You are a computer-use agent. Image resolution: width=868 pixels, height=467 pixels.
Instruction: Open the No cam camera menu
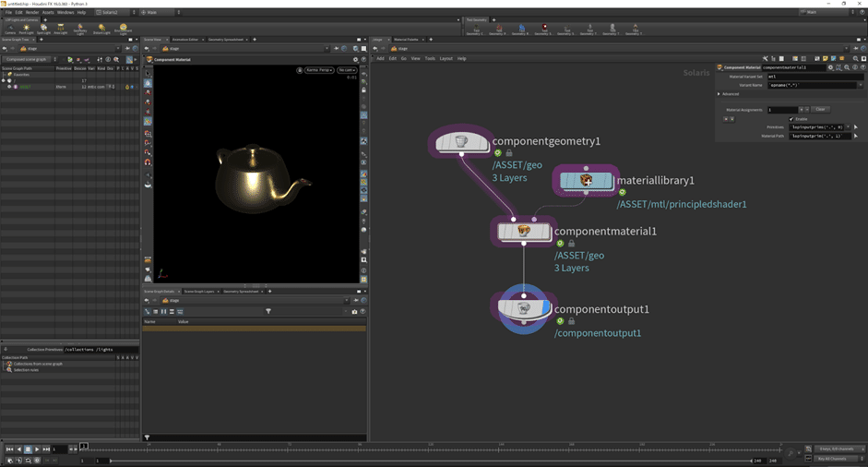(x=347, y=70)
